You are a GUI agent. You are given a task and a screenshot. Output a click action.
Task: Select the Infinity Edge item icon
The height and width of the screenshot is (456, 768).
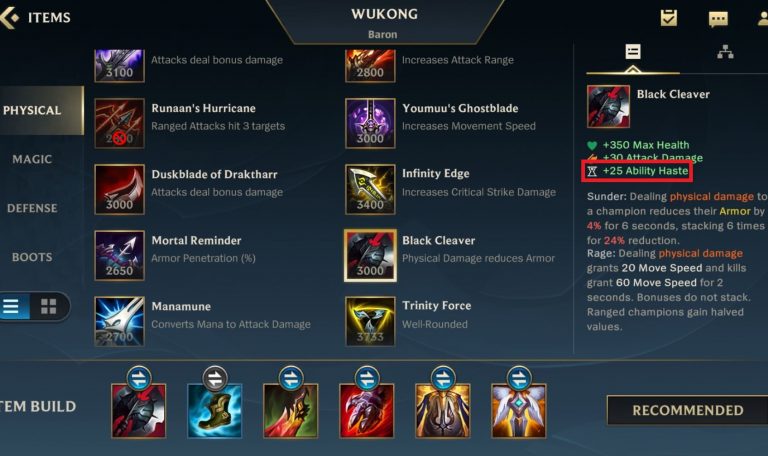coord(370,189)
